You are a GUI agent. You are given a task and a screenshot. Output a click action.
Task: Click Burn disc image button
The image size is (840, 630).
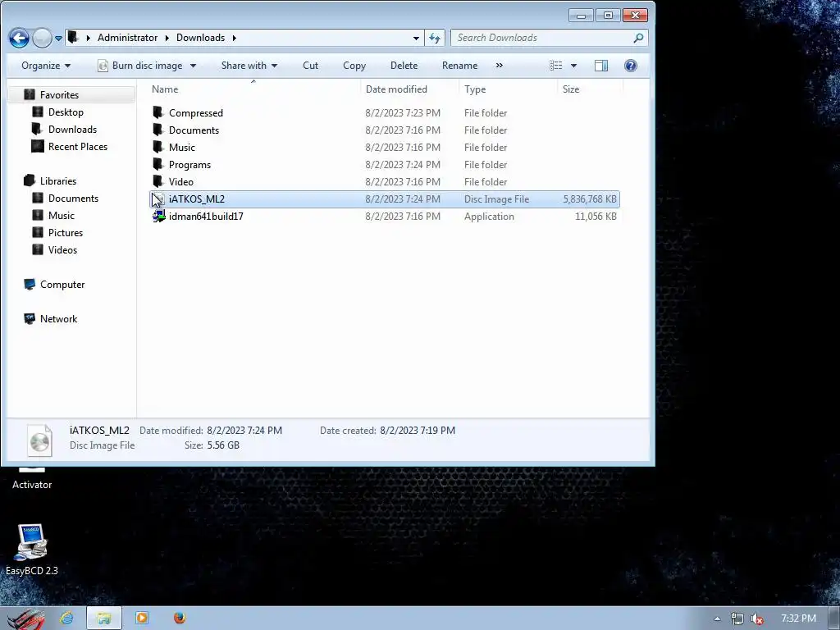[x=140, y=66]
